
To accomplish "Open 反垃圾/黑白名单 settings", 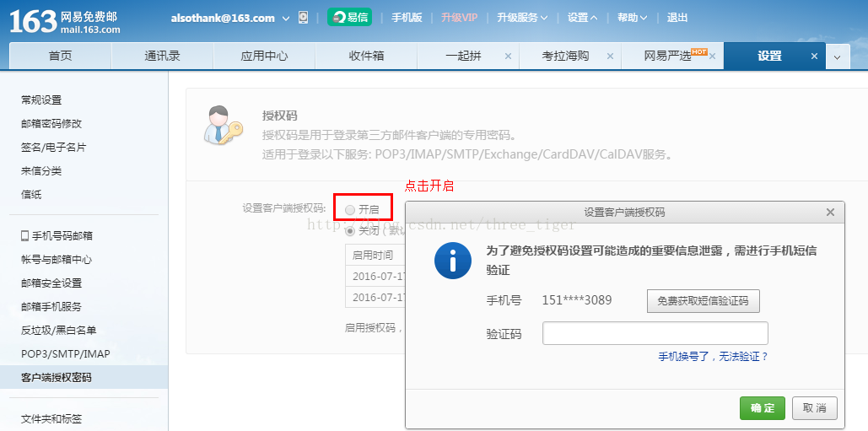I will pyautogui.click(x=59, y=331).
